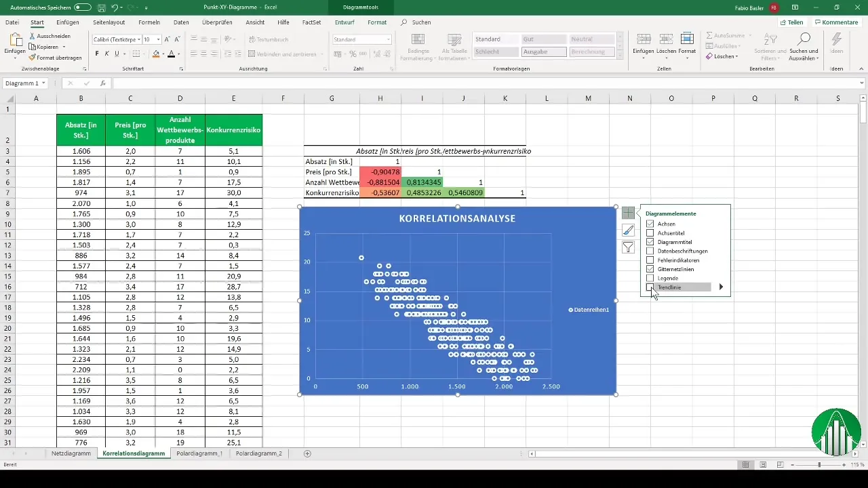The image size is (868, 488).
Task: Check the Fehlerindikatoren checkbox
Action: [x=650, y=260]
